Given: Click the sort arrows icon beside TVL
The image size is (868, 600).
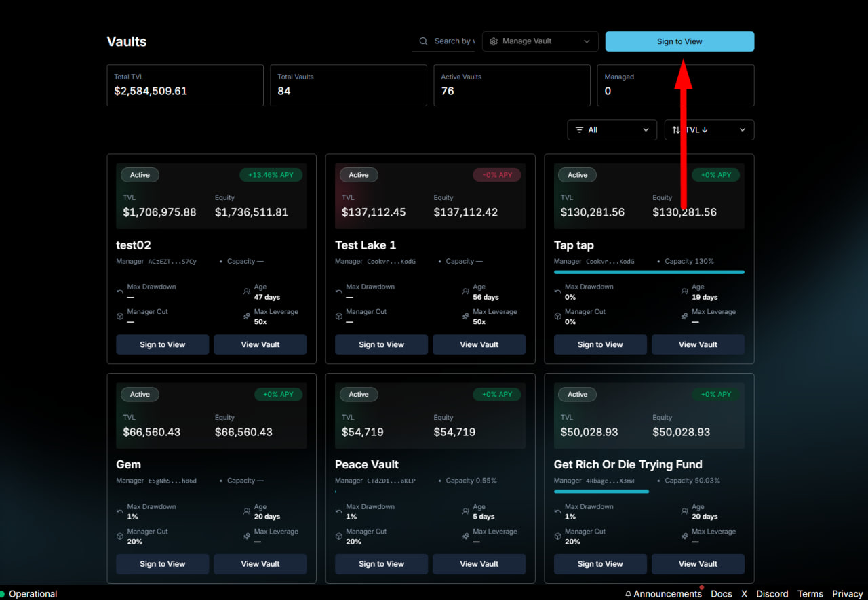Looking at the screenshot, I should (676, 130).
